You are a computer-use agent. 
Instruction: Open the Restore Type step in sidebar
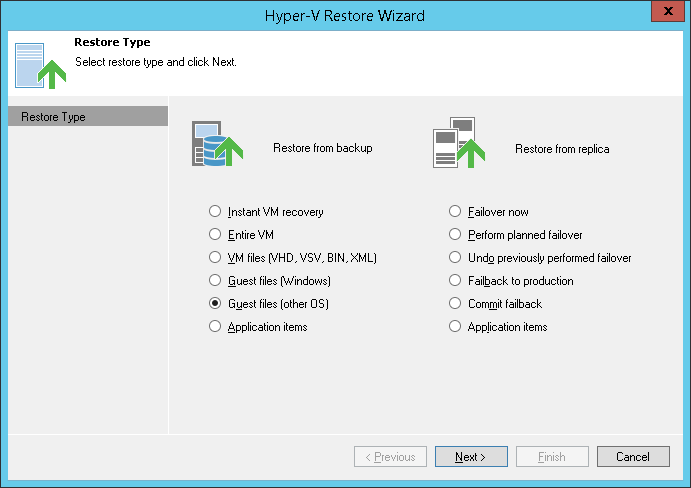click(x=88, y=116)
